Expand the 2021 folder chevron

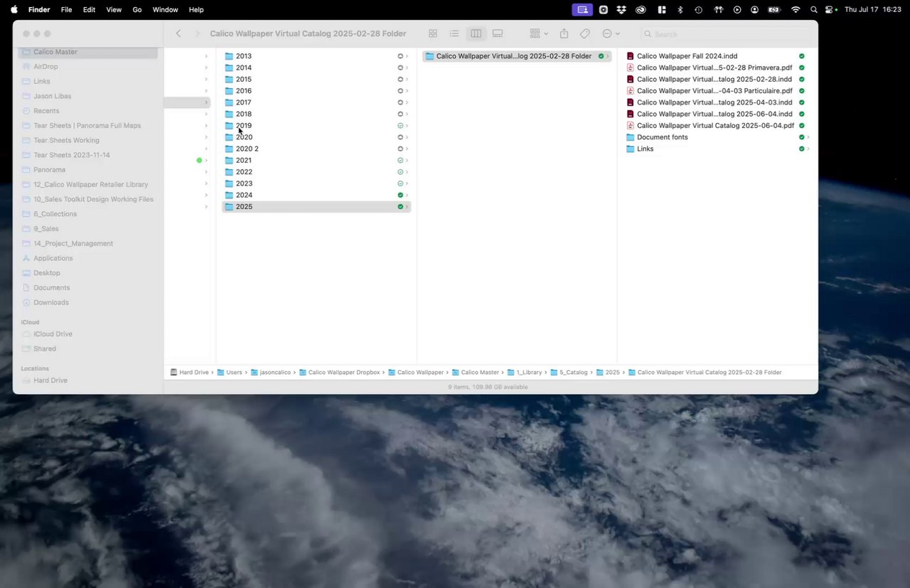pos(407,161)
